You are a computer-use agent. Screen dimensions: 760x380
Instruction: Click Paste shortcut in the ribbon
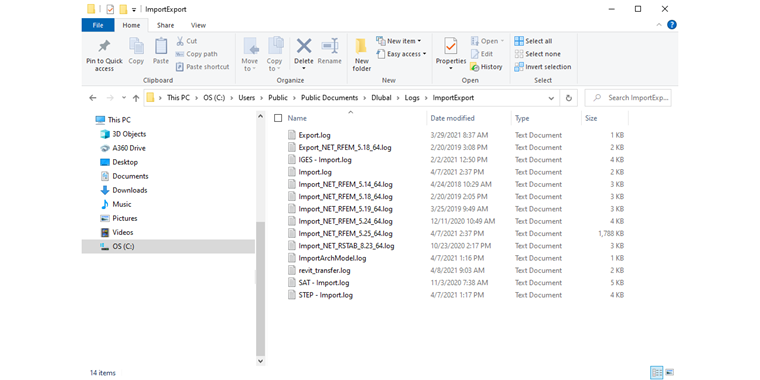click(x=202, y=67)
